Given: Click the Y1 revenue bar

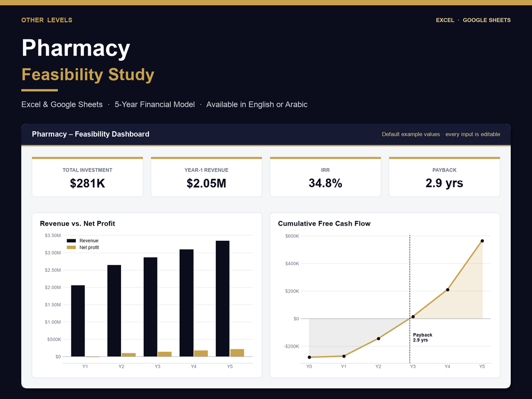Looking at the screenshot, I should (78, 321).
